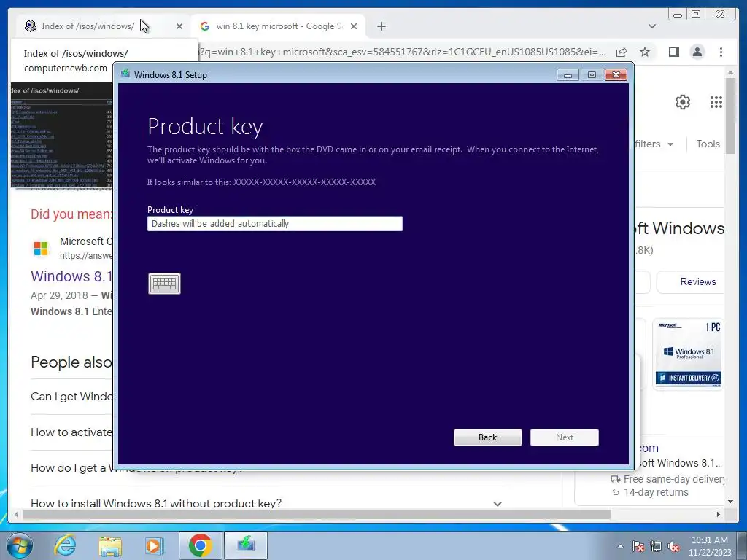747x560 pixels.
Task: Click the share page icon in address bar
Action: pyautogui.click(x=622, y=52)
